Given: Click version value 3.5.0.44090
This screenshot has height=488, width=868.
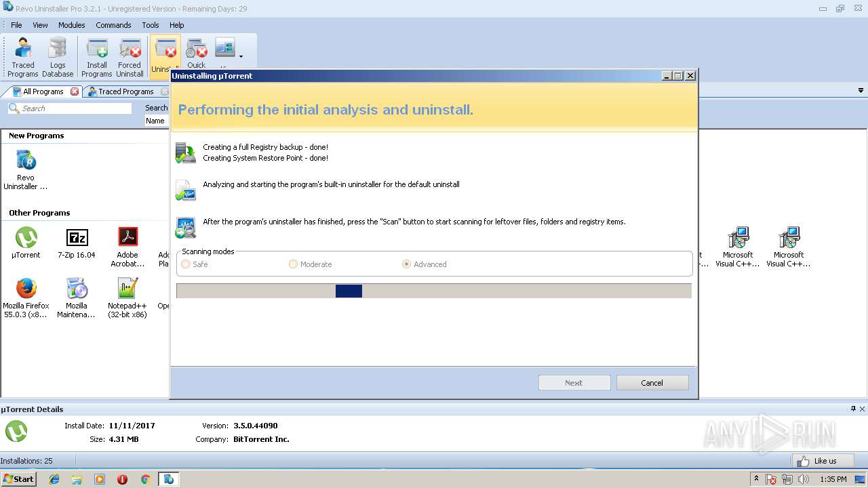Looking at the screenshot, I should [x=256, y=426].
